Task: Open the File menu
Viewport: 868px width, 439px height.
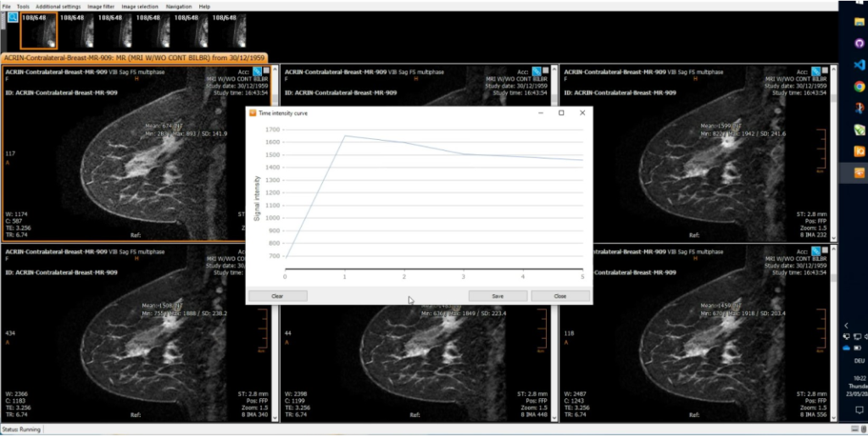Action: (6, 7)
